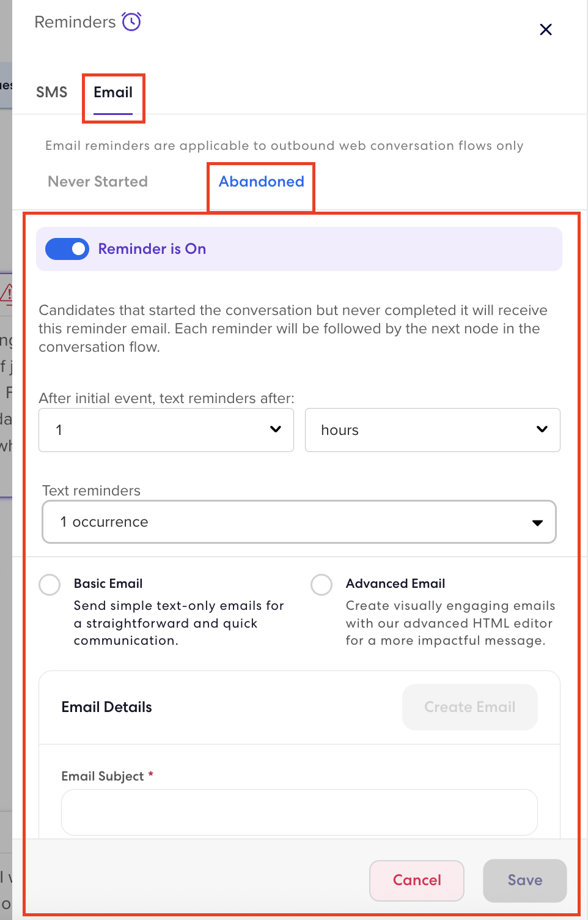Click the warning triangle icon at left edge
The image size is (588, 920).
click(6, 294)
